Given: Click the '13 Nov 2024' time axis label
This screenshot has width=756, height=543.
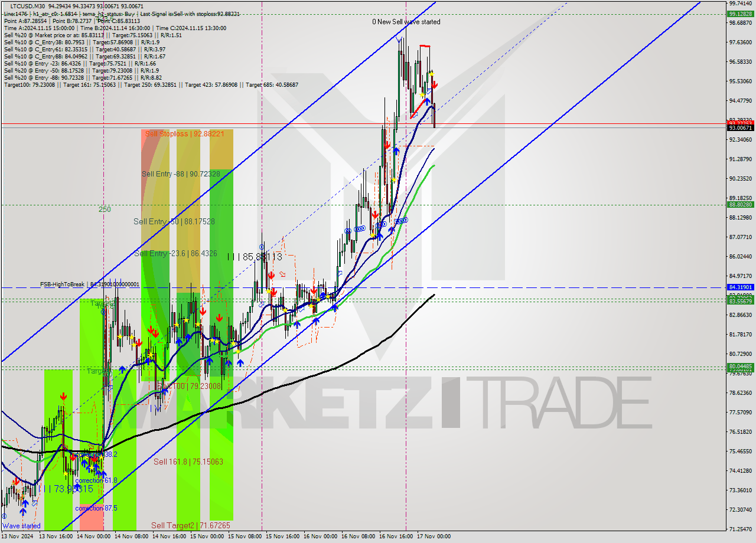Looking at the screenshot, I should (18, 537).
